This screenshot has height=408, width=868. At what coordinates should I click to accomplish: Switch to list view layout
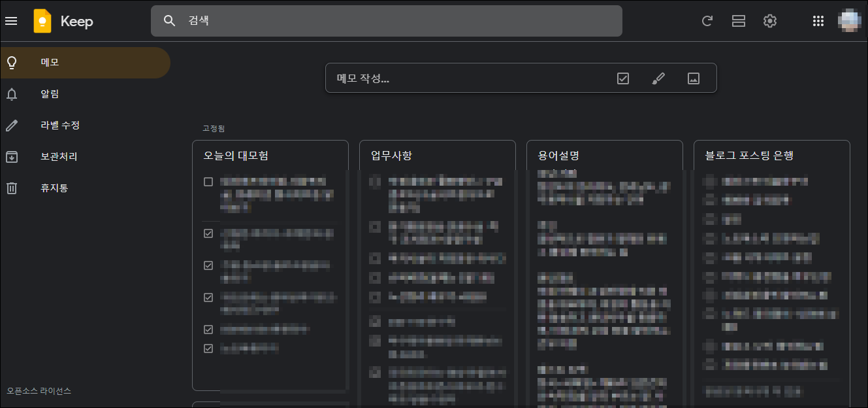tap(739, 21)
